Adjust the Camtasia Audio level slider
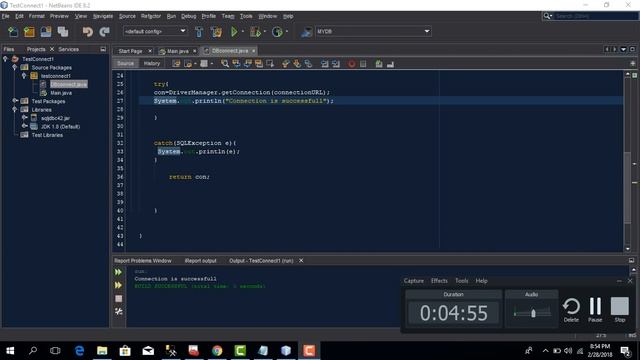Viewport: 640px width, 360px height. pos(533,313)
